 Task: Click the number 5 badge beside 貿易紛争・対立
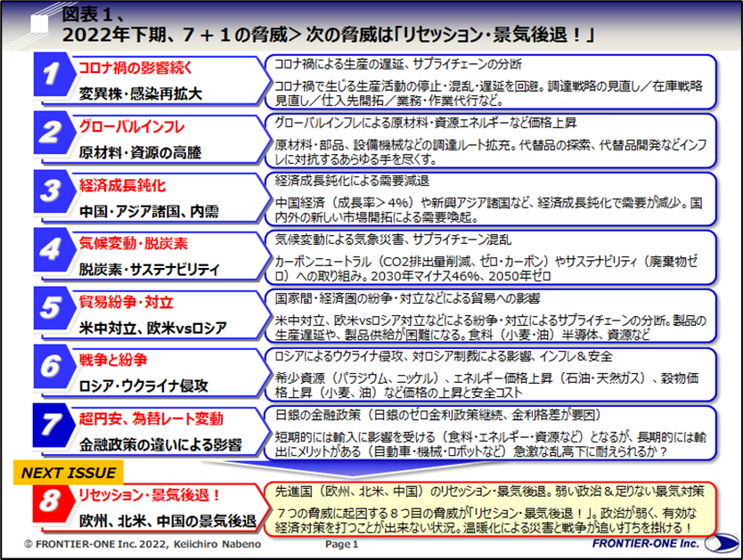click(x=52, y=307)
